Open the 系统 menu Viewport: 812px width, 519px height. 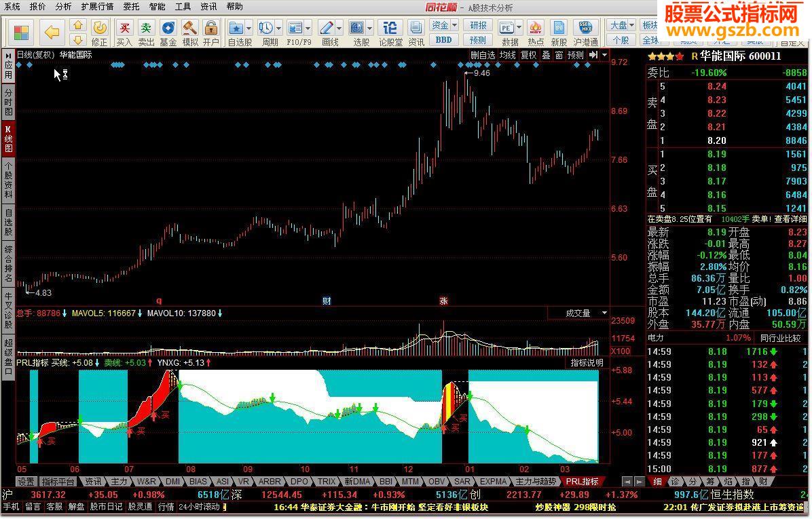coord(12,7)
